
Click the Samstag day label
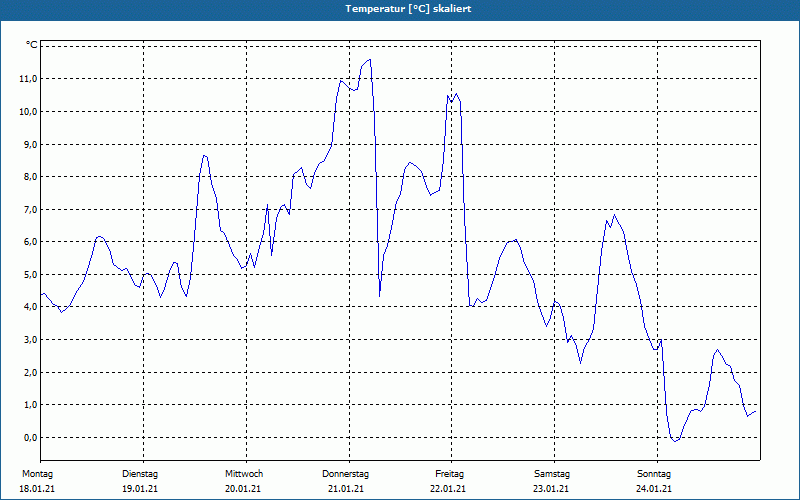coord(552,474)
